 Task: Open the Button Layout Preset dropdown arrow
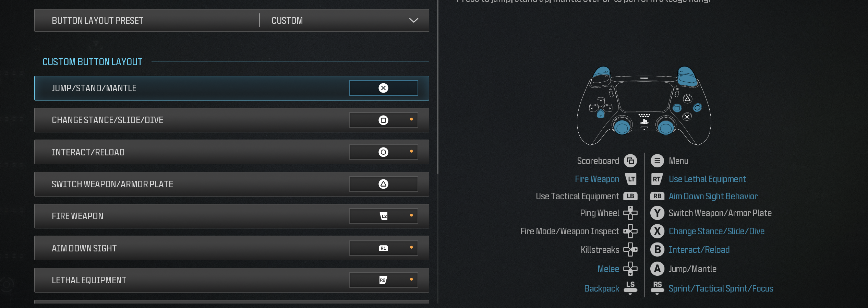coord(413,21)
